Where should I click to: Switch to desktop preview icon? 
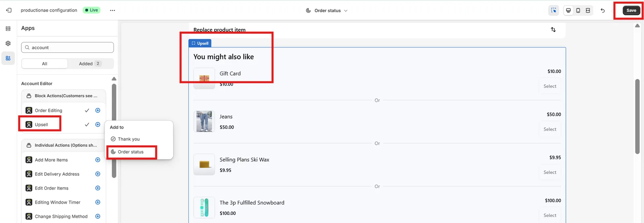click(568, 10)
